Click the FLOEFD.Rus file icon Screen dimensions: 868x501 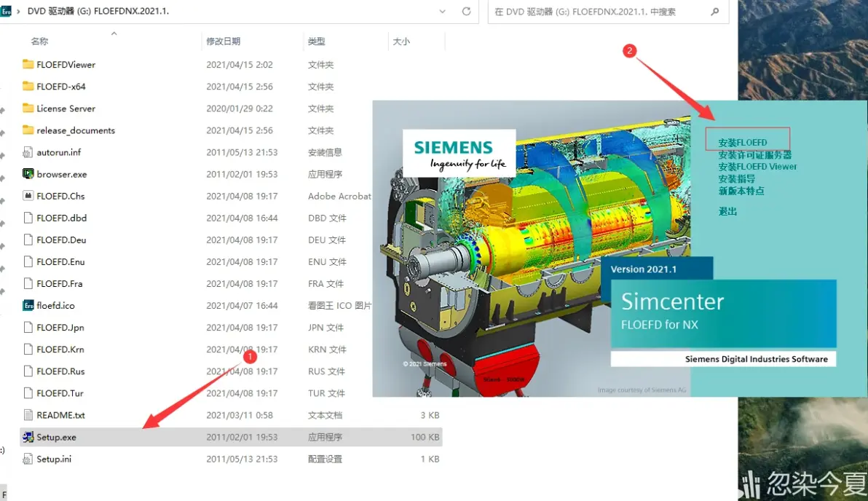pos(28,371)
